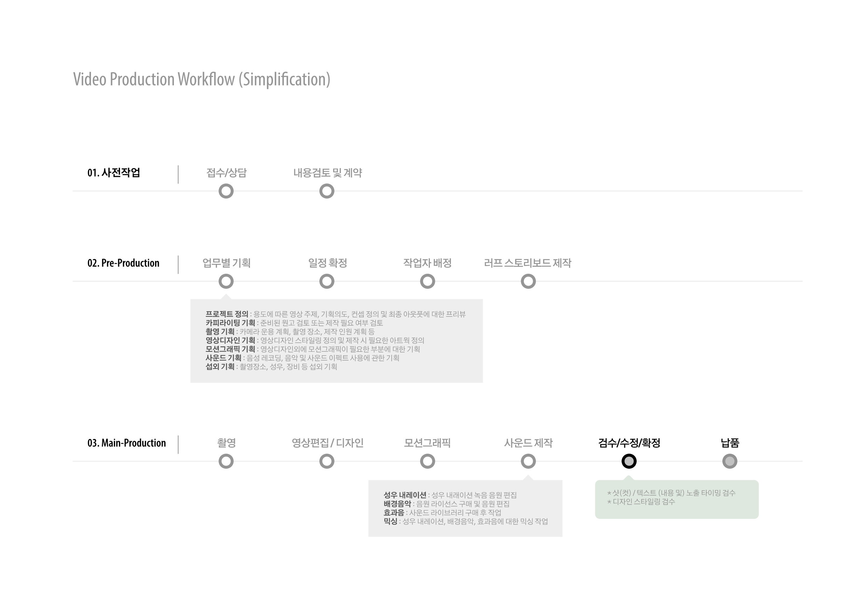Viewport: 868px width, 614px height.
Task: Select the 영상편집 / 디자인 circle marker
Action: tap(327, 461)
